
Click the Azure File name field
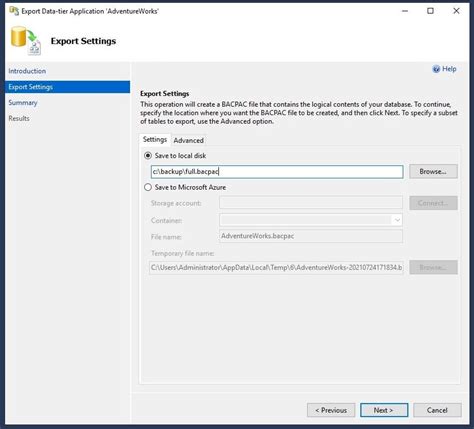pos(311,236)
